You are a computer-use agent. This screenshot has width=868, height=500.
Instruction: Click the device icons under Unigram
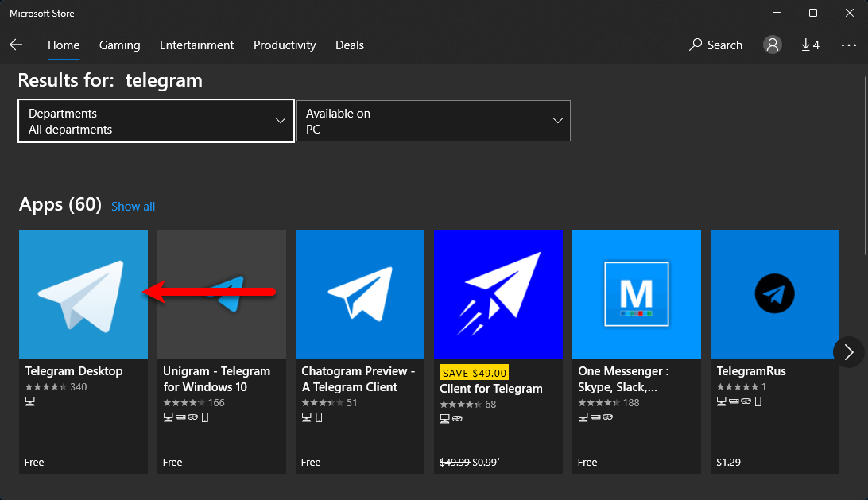(186, 417)
